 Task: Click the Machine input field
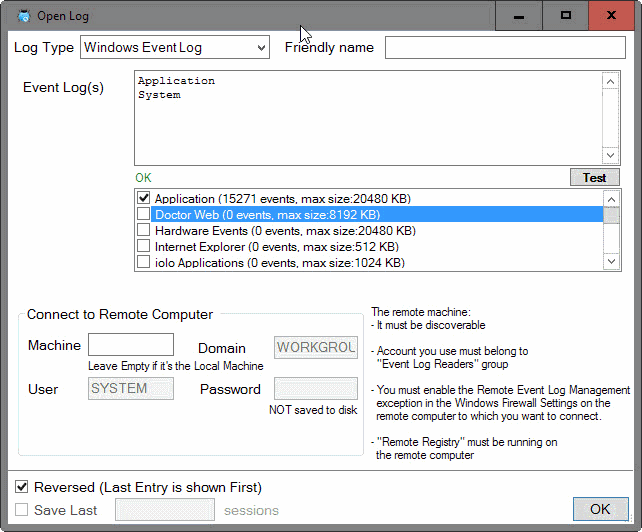[131, 344]
